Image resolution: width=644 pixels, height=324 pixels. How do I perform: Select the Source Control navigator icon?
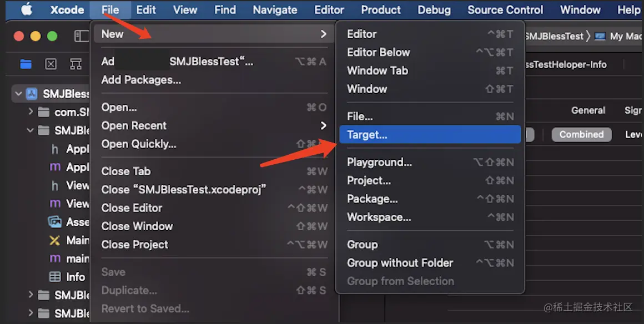point(51,64)
